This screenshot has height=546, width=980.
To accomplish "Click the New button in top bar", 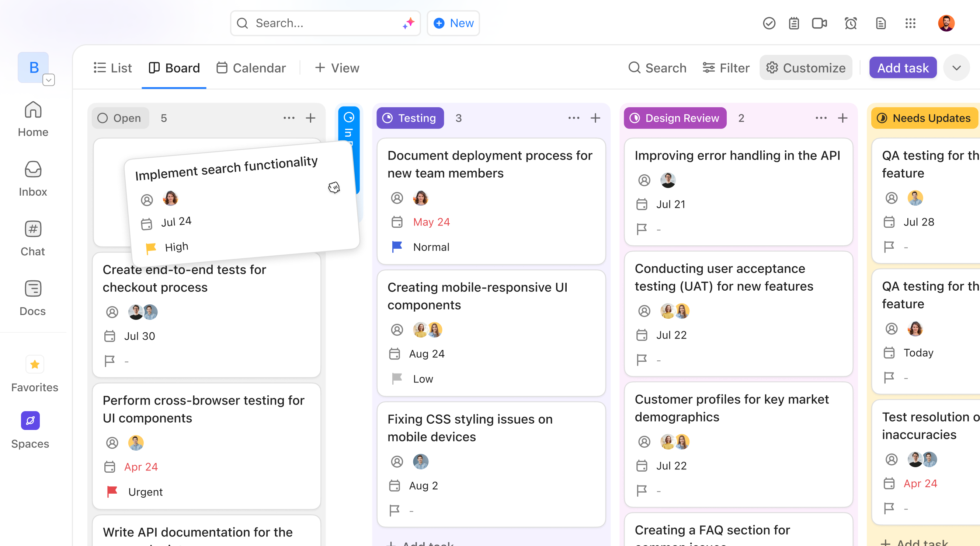I will 453,23.
